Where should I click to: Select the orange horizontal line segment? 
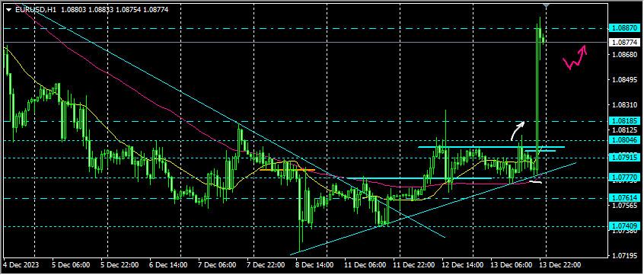pyautogui.click(x=288, y=170)
